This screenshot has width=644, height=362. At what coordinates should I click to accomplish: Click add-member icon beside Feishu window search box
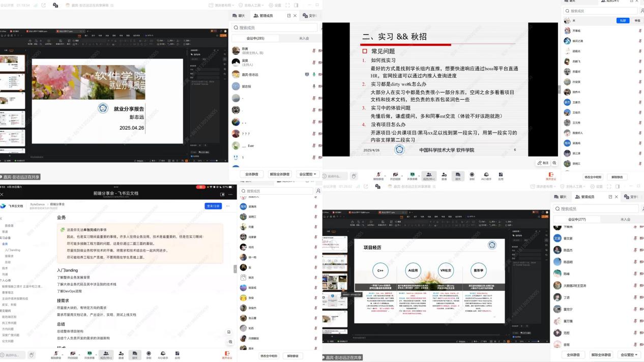coord(318,191)
